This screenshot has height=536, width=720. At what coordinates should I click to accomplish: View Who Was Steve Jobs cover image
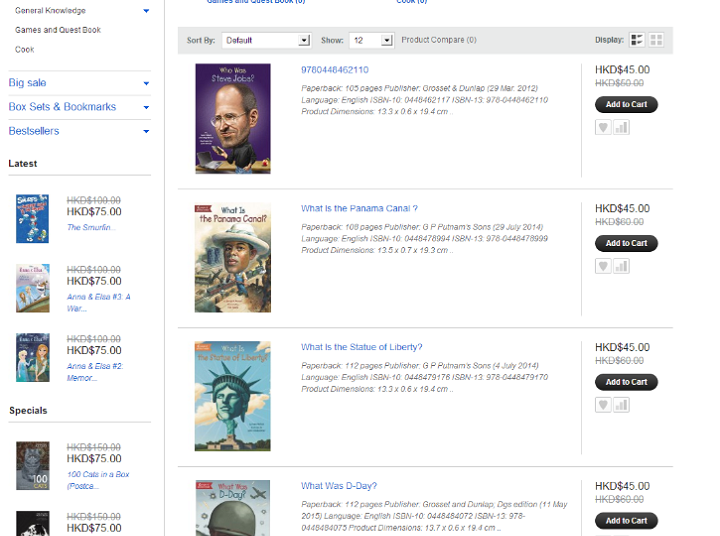233,118
